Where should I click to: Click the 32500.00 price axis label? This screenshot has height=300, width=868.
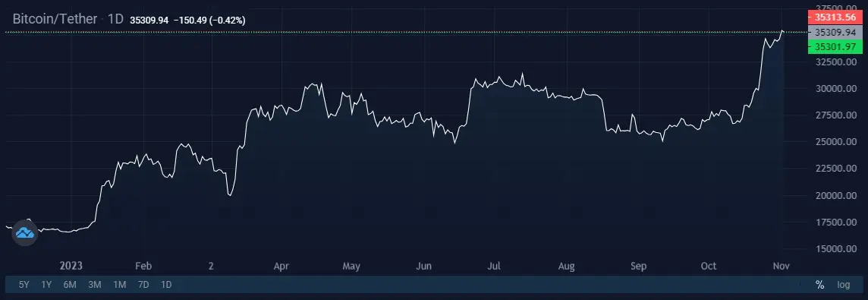(836, 62)
